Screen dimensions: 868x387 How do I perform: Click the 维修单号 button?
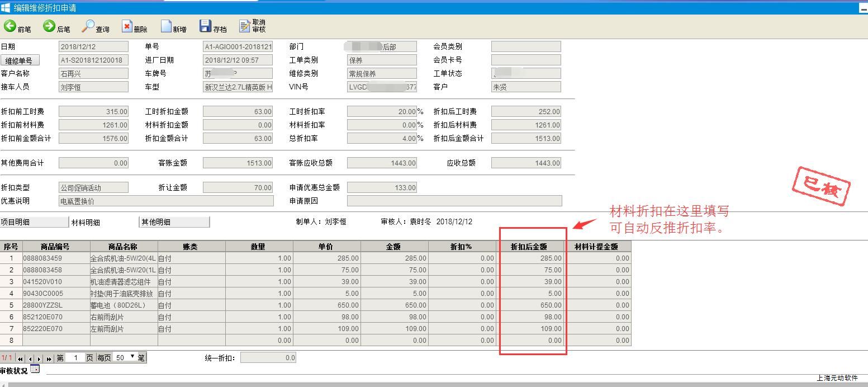click(20, 60)
